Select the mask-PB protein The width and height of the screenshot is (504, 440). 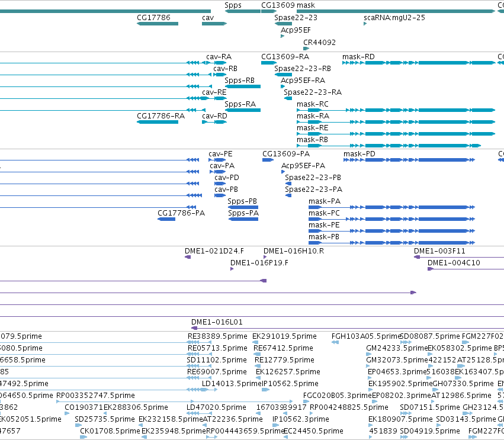point(392,243)
